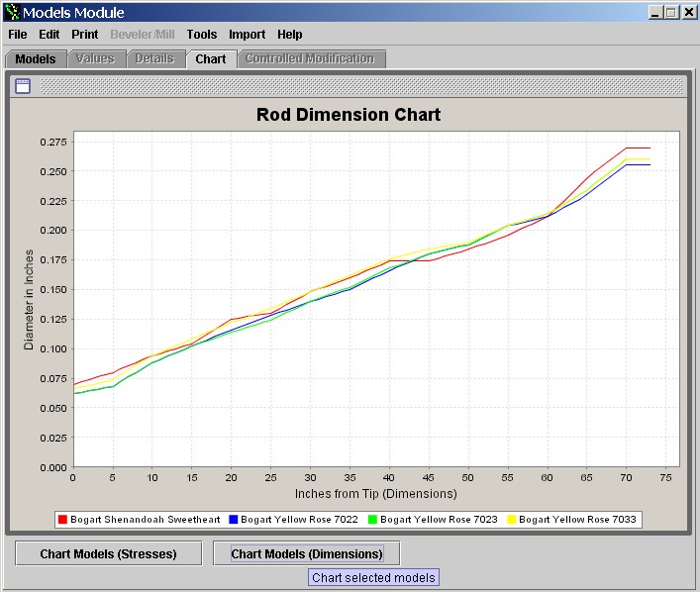Image resolution: width=700 pixels, height=592 pixels.
Task: Open the Import menu
Action: (247, 35)
